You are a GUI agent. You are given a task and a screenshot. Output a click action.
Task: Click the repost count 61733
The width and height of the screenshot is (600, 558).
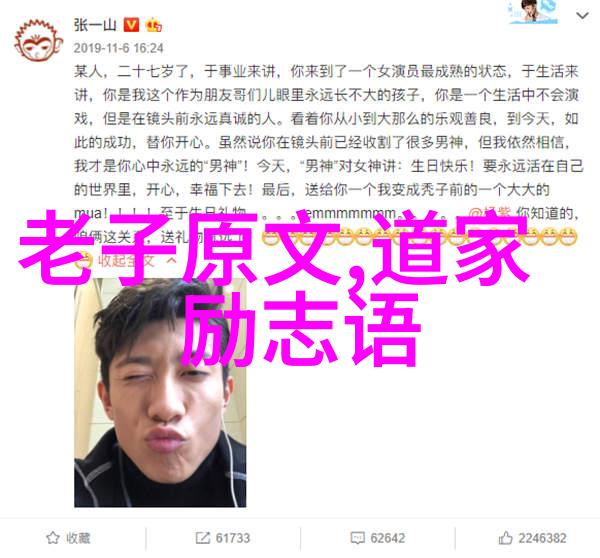click(233, 538)
